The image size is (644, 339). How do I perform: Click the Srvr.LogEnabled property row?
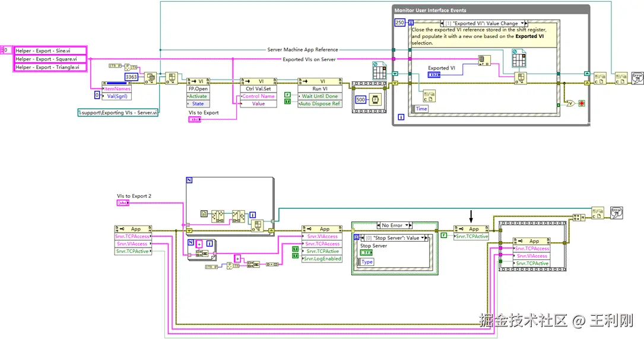322,259
